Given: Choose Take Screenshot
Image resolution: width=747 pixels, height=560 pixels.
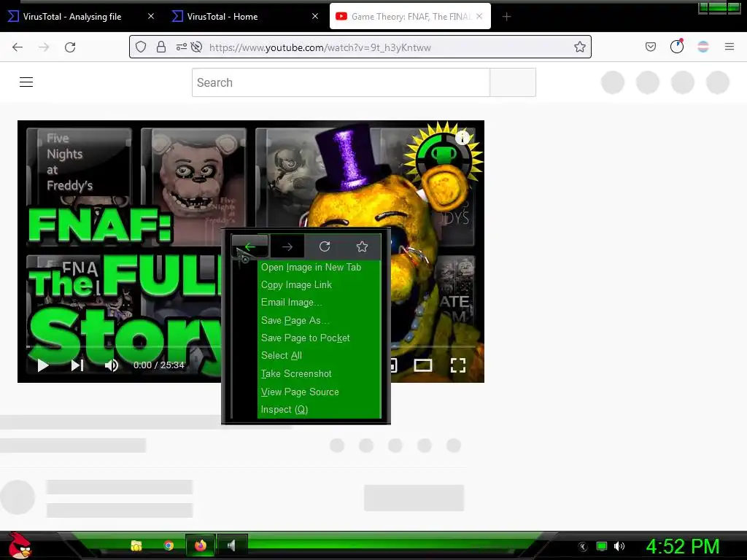Looking at the screenshot, I should pos(296,374).
